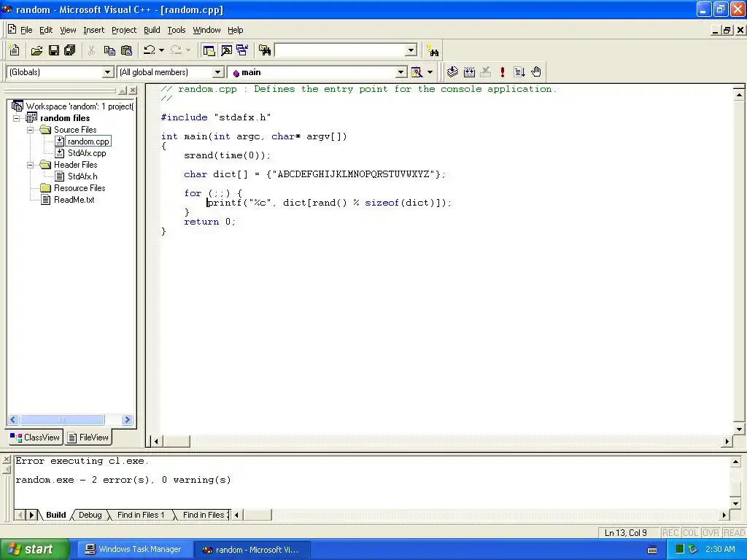Collapse the 'random files' project node
This screenshot has width=747, height=560.
click(x=16, y=118)
